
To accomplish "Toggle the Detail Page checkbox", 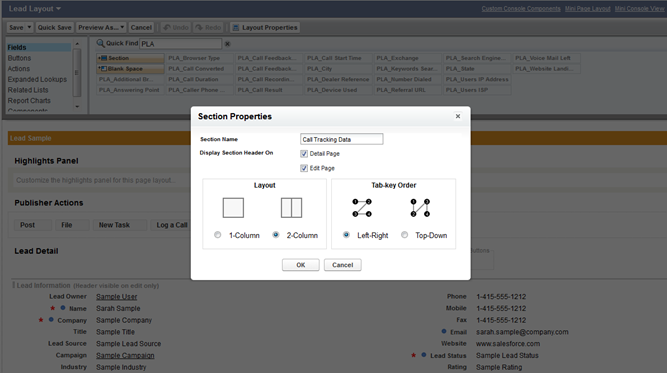I will pyautogui.click(x=304, y=154).
